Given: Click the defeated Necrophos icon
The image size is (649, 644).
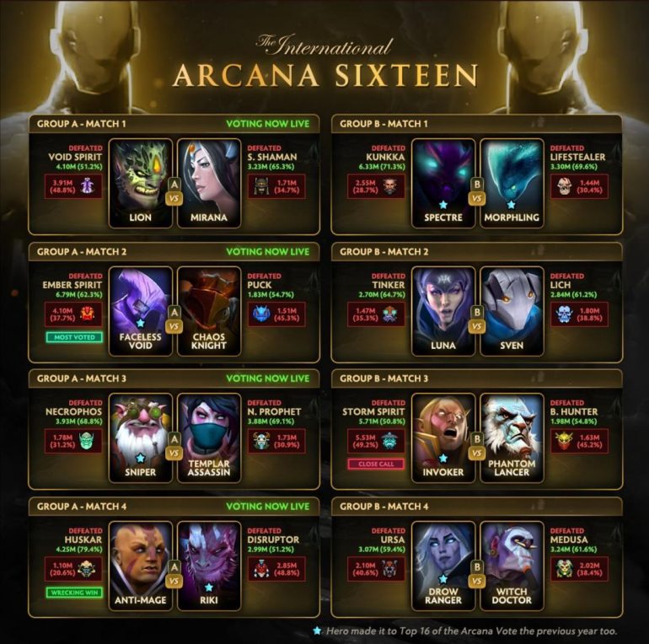Looking at the screenshot, I should (x=88, y=441).
